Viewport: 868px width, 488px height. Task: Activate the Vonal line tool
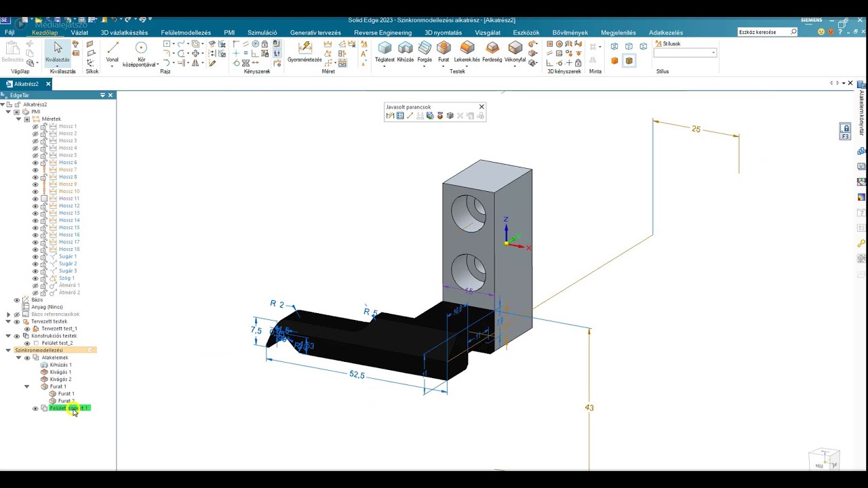point(113,52)
